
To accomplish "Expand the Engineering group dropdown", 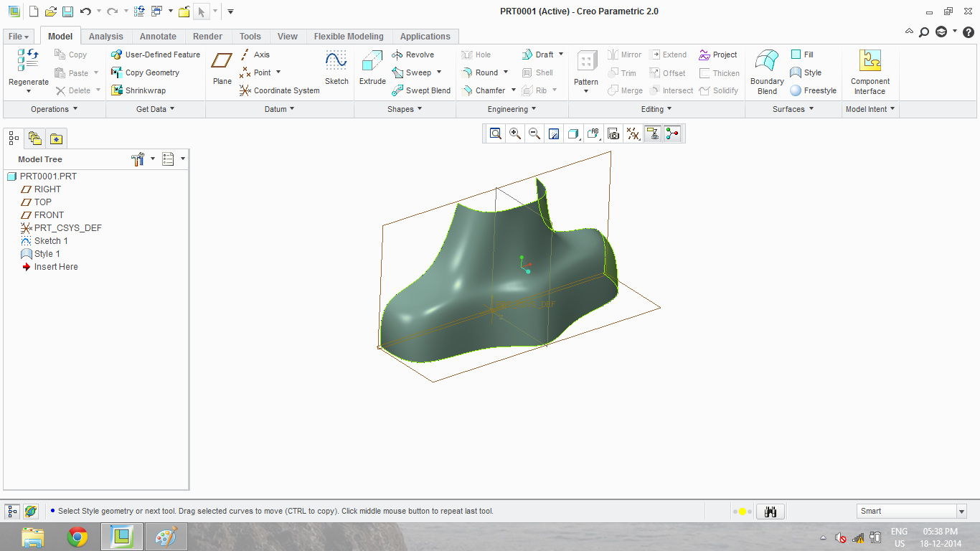I will tap(512, 109).
